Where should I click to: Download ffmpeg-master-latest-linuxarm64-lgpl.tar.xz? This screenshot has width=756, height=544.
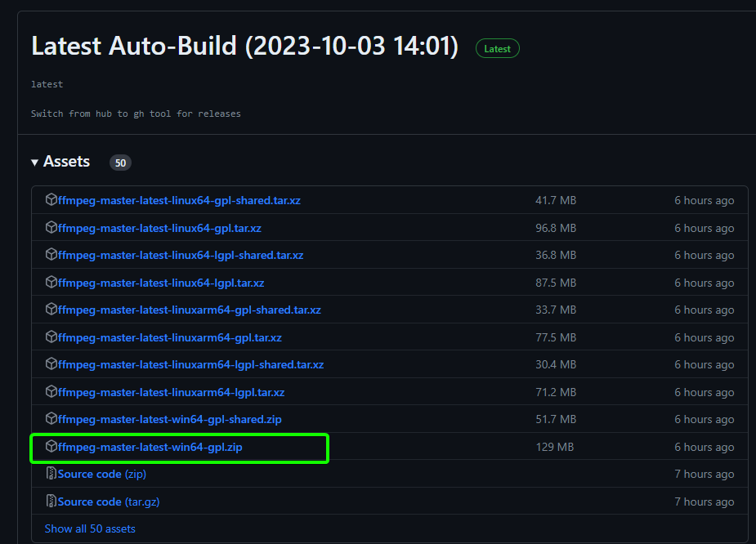[x=171, y=393]
